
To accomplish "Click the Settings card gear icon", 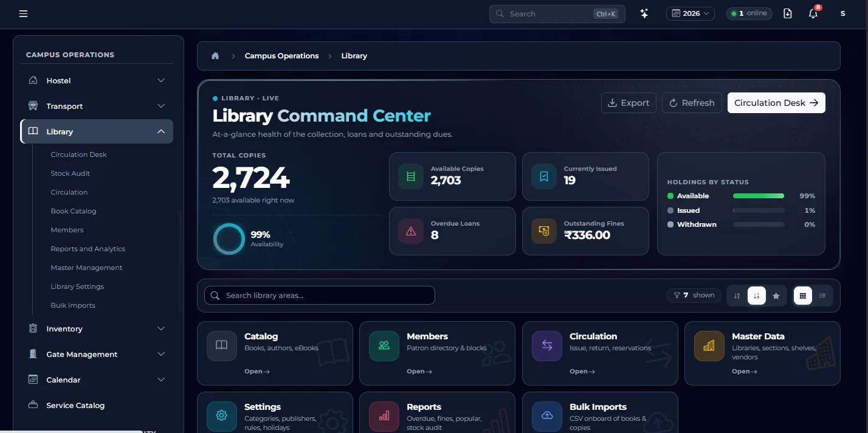I will coord(222,416).
